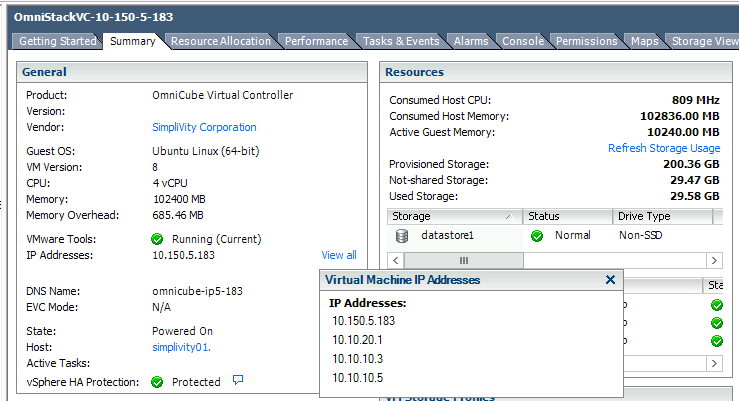This screenshot has width=739, height=401.
Task: Go to the Tasks & Events tab
Action: click(x=401, y=41)
